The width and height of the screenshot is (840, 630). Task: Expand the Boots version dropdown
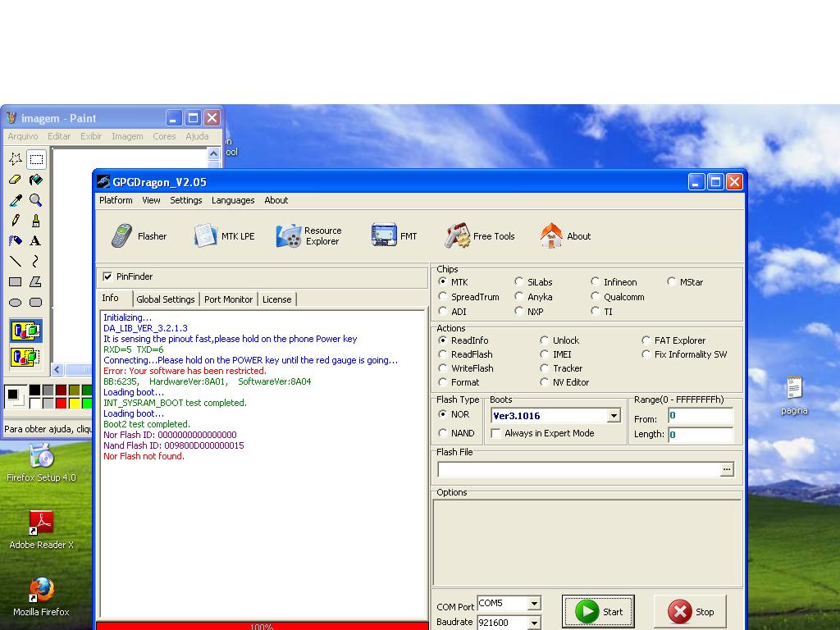point(614,416)
